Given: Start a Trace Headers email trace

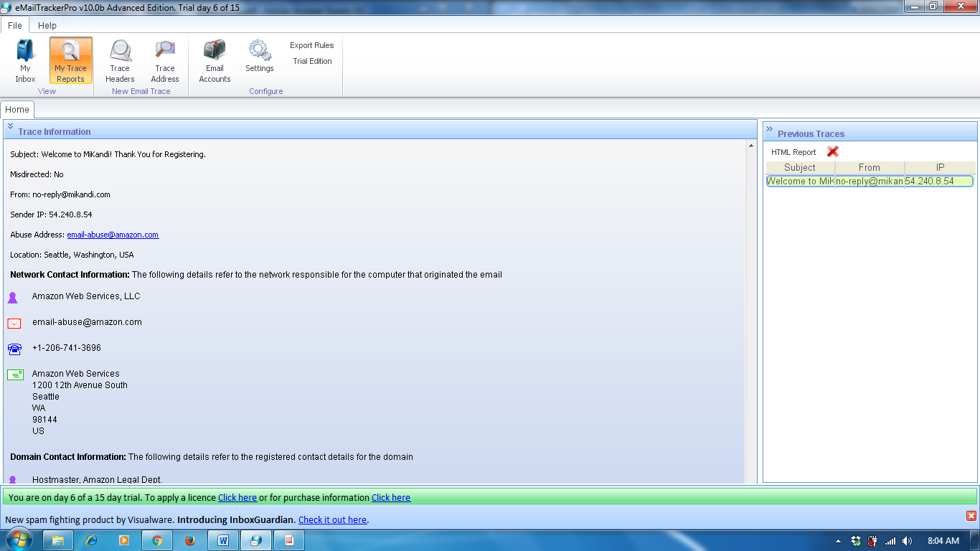Looking at the screenshot, I should pos(120,61).
